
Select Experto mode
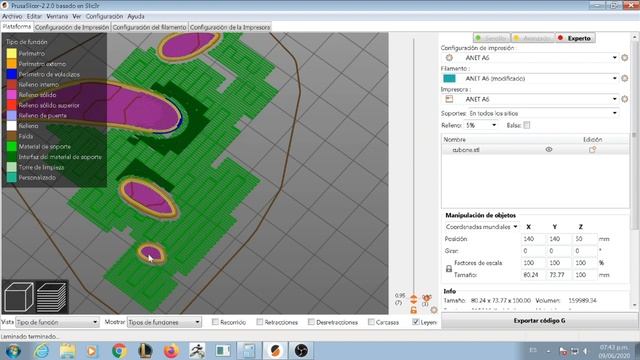point(575,38)
